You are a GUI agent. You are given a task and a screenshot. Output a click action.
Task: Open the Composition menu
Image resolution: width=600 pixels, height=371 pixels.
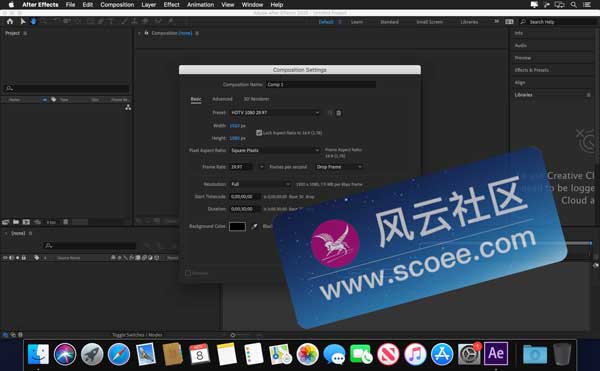coord(117,5)
